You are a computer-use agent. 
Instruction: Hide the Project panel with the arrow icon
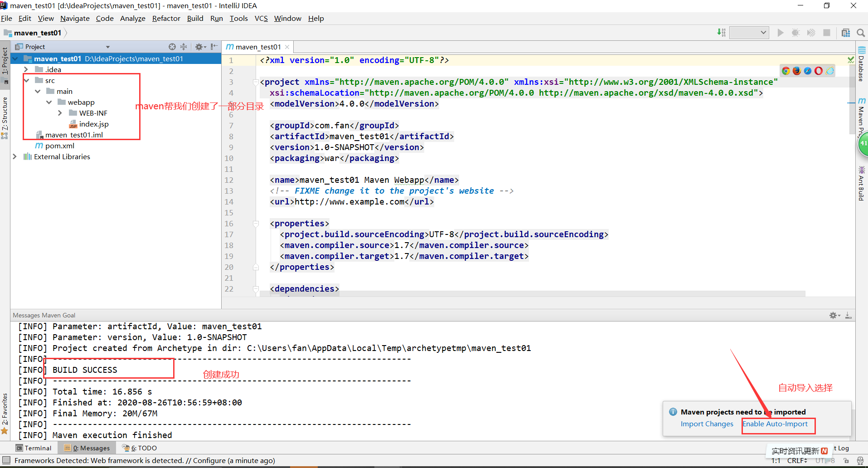[214, 47]
